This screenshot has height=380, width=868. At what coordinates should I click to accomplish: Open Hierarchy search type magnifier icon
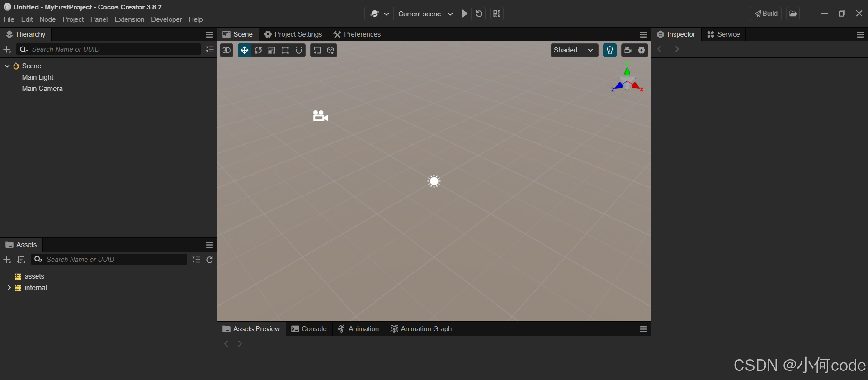tap(24, 49)
